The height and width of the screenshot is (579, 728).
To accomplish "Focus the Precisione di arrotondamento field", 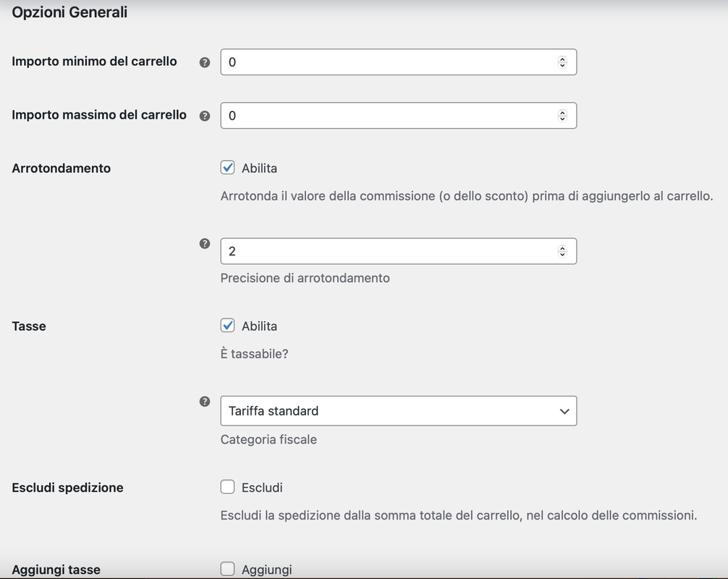I will click(x=398, y=251).
